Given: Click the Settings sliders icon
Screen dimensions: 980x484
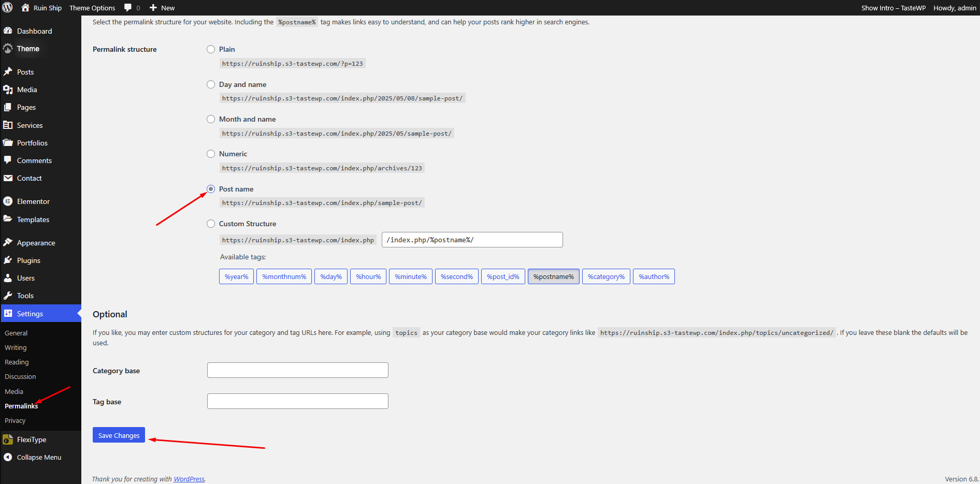Looking at the screenshot, I should (x=8, y=313).
